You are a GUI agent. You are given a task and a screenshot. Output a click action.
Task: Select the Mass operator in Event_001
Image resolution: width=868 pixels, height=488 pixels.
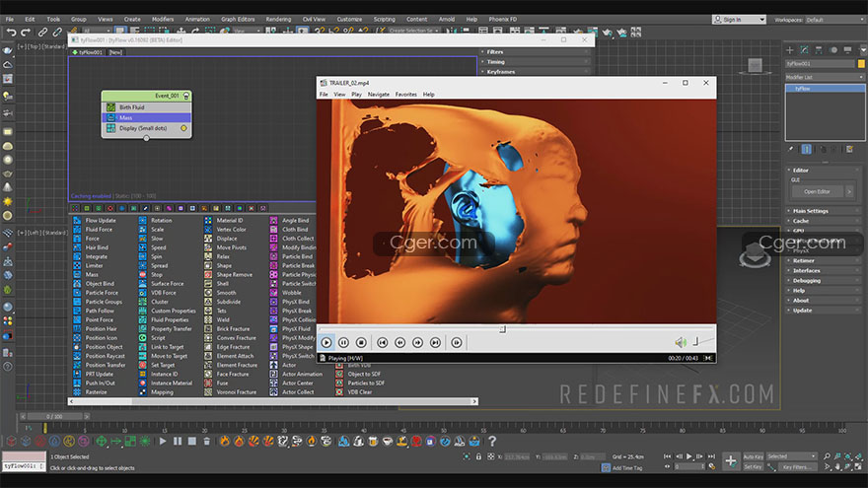point(147,117)
